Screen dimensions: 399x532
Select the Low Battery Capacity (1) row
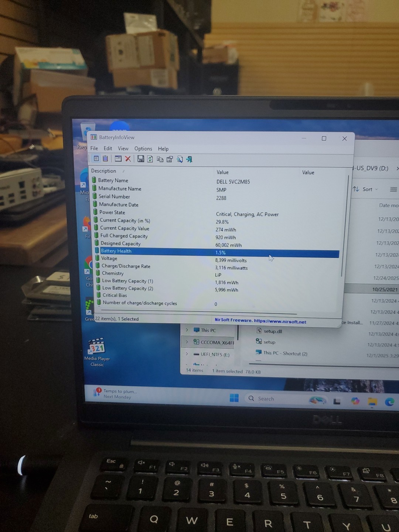click(218, 282)
